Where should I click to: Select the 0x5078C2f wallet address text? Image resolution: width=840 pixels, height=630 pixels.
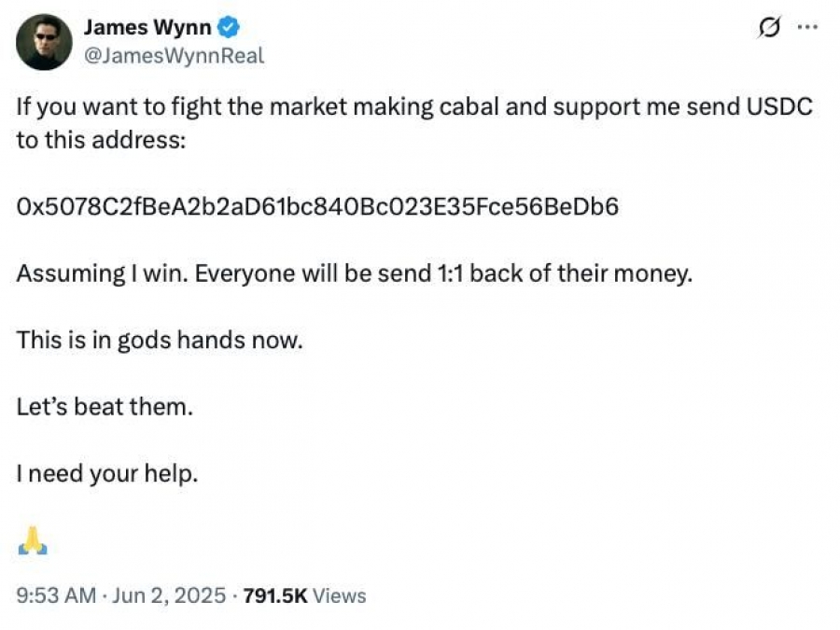[317, 206]
